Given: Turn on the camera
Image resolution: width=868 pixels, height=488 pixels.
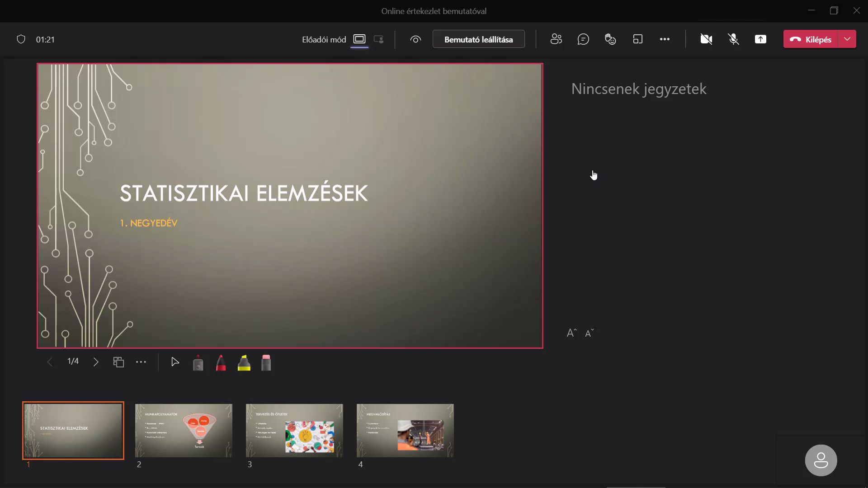Looking at the screenshot, I should (706, 39).
